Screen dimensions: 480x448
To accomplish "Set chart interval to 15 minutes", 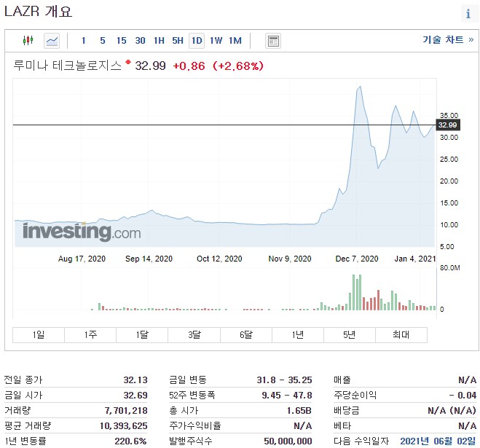I will 121,41.
